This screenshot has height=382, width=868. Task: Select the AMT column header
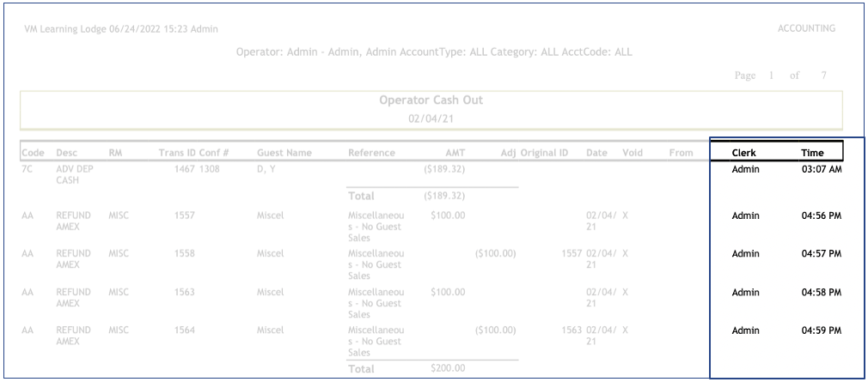click(455, 153)
